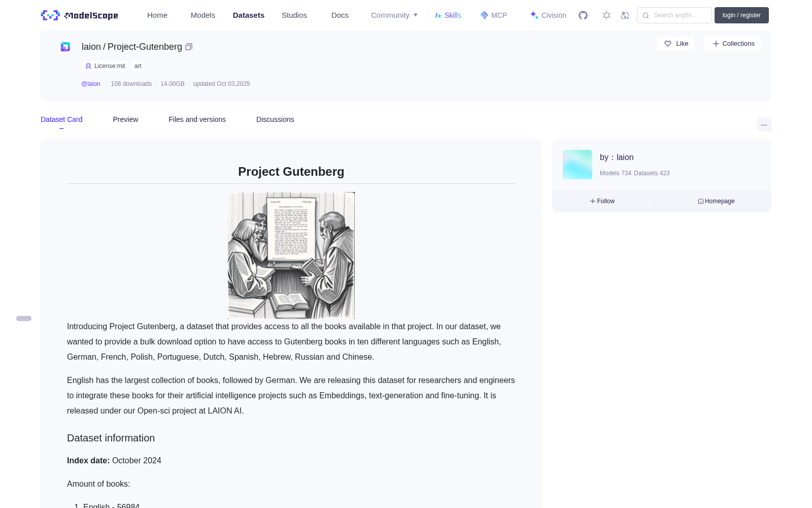Open the three-dots more options button
The height and width of the screenshot is (508, 812).
[x=764, y=124]
